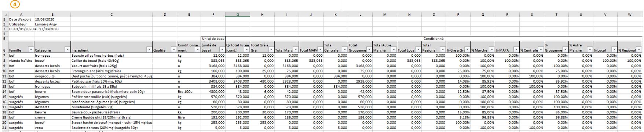Select column W header

coord(630,15)
